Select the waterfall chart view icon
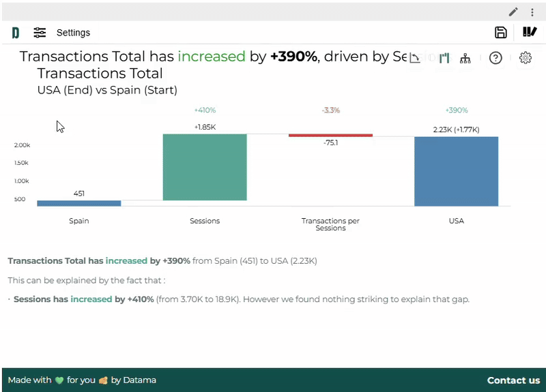Viewport: 546px width, 392px height. pos(444,58)
